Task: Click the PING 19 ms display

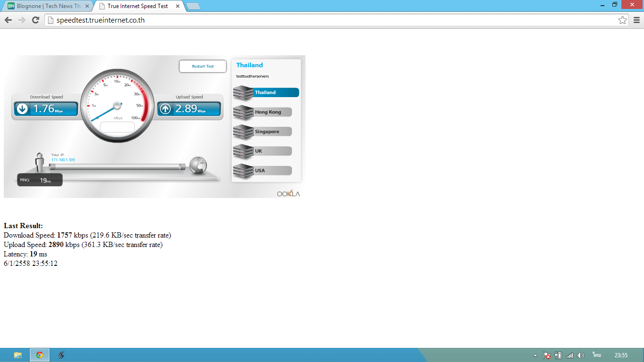Action: (40, 180)
